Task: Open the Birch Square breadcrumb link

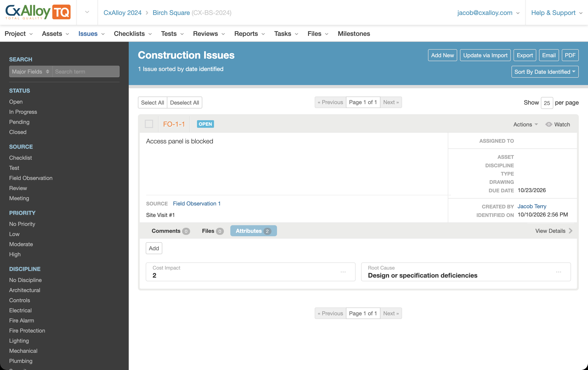Action: point(171,13)
